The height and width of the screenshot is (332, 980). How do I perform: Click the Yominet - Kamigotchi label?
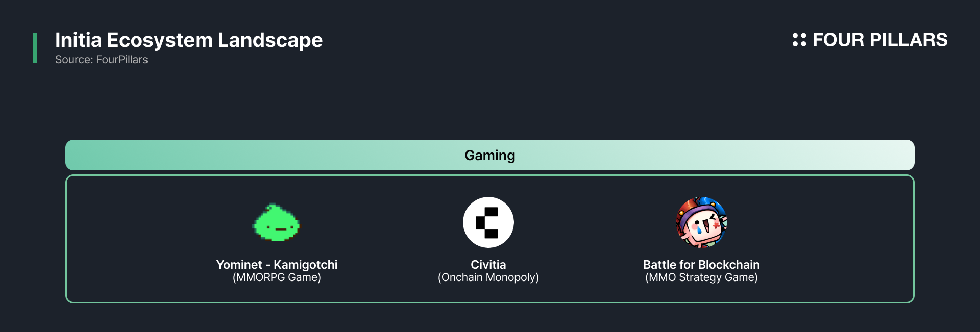(x=277, y=265)
